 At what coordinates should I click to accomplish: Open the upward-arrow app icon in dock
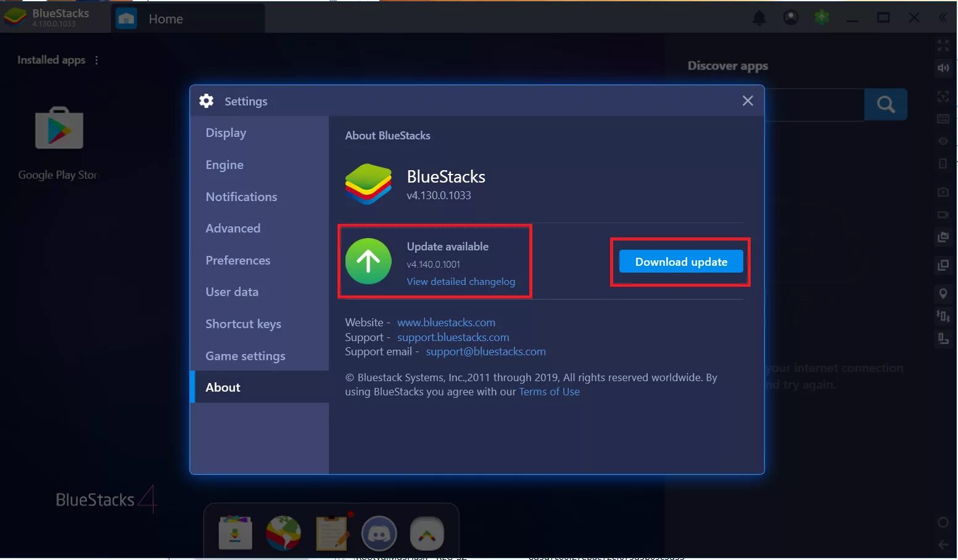point(427,533)
